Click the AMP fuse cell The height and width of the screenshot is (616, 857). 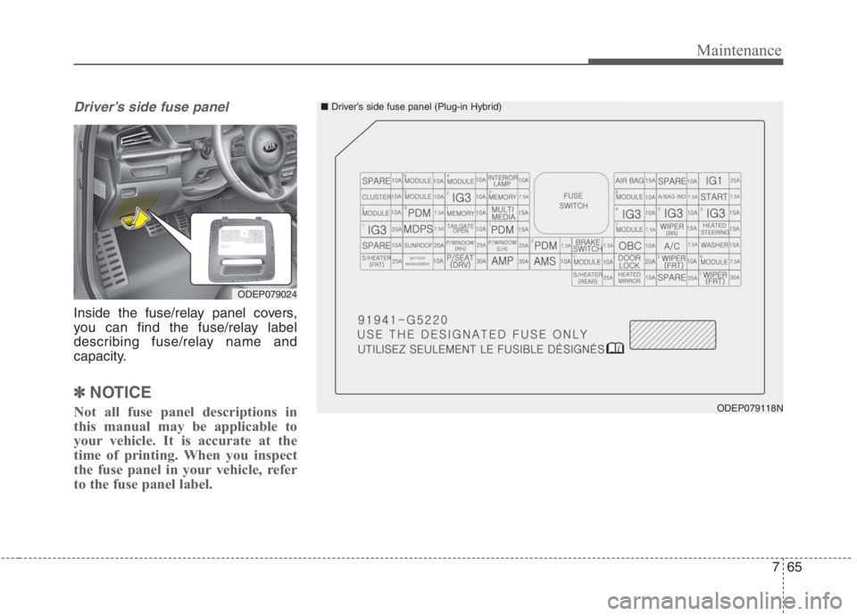tap(502, 262)
